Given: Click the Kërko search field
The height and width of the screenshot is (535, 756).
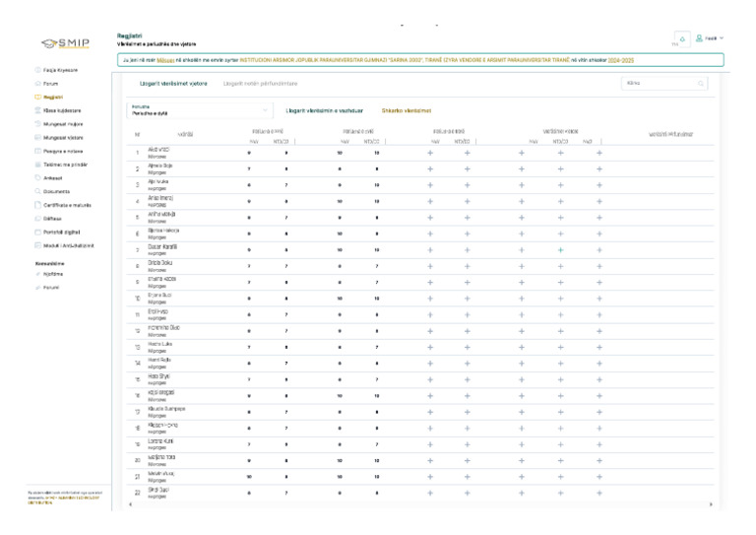Looking at the screenshot, I should (660, 84).
